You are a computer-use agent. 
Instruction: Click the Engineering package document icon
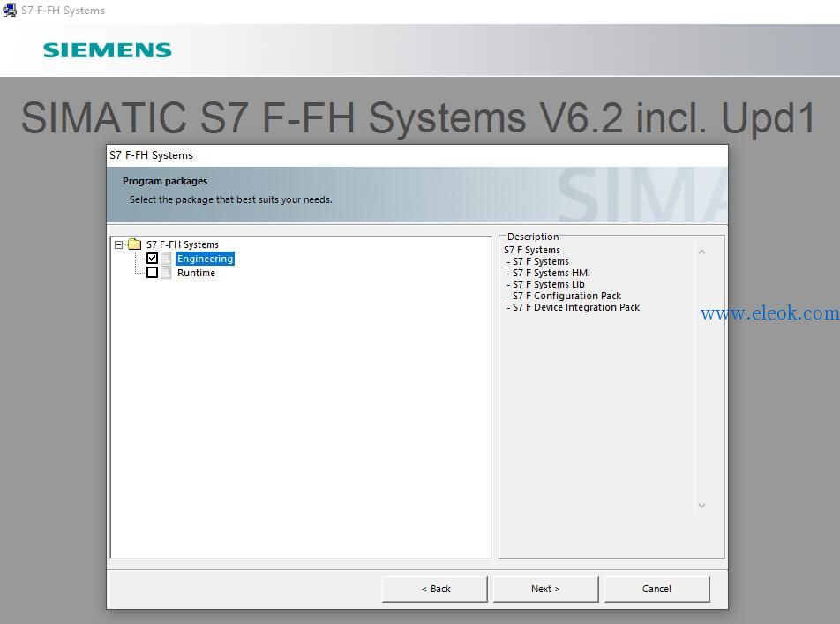coord(167,259)
